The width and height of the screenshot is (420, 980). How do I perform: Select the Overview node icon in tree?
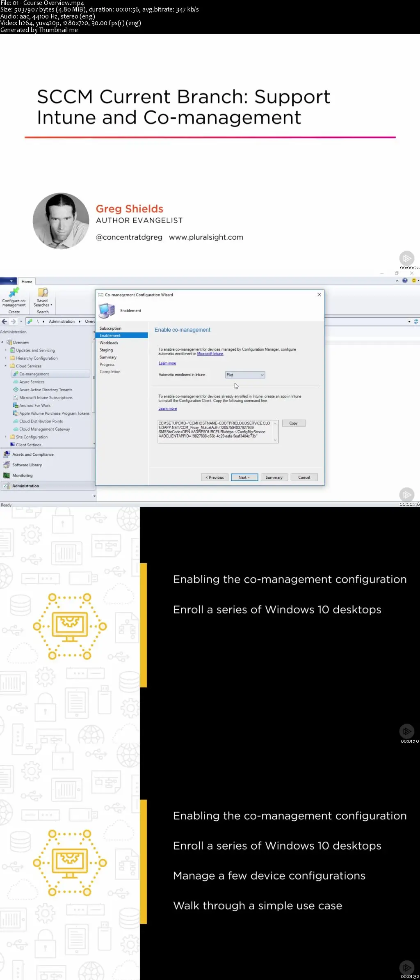coord(9,342)
